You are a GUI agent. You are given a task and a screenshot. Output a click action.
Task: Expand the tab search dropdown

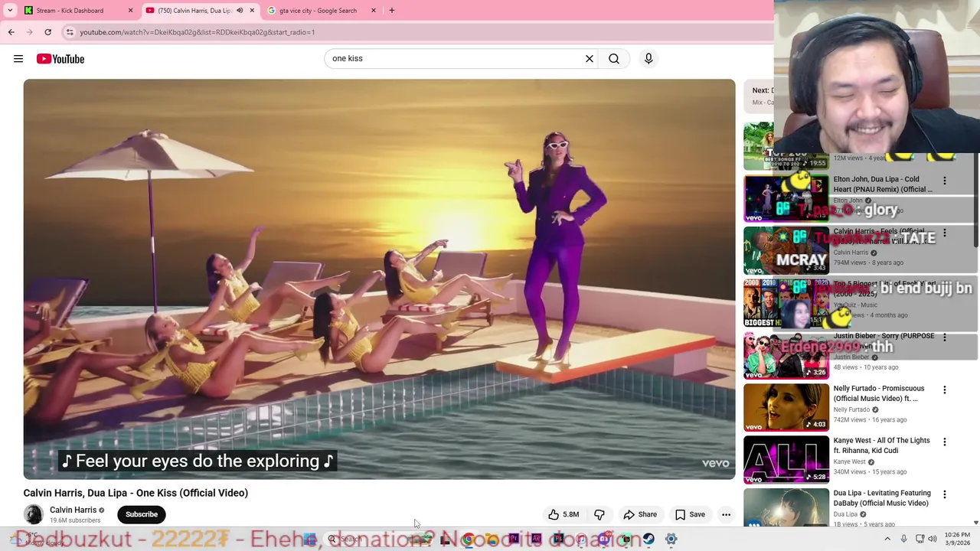pyautogui.click(x=10, y=11)
